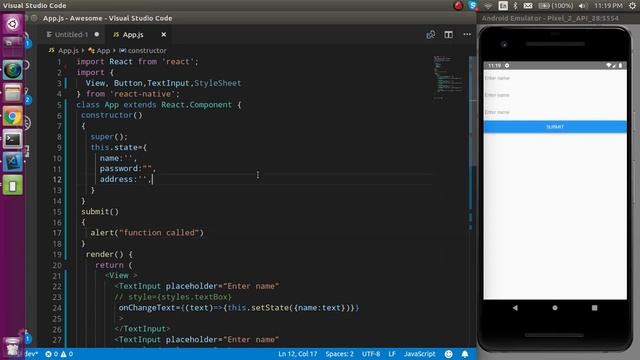Image resolution: width=640 pixels, height=360 pixels.
Task: Click the password:"" line 11
Action: click(x=128, y=169)
